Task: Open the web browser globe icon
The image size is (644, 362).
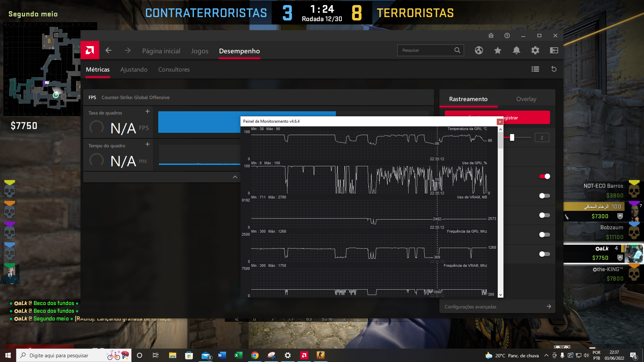Action: [479, 50]
